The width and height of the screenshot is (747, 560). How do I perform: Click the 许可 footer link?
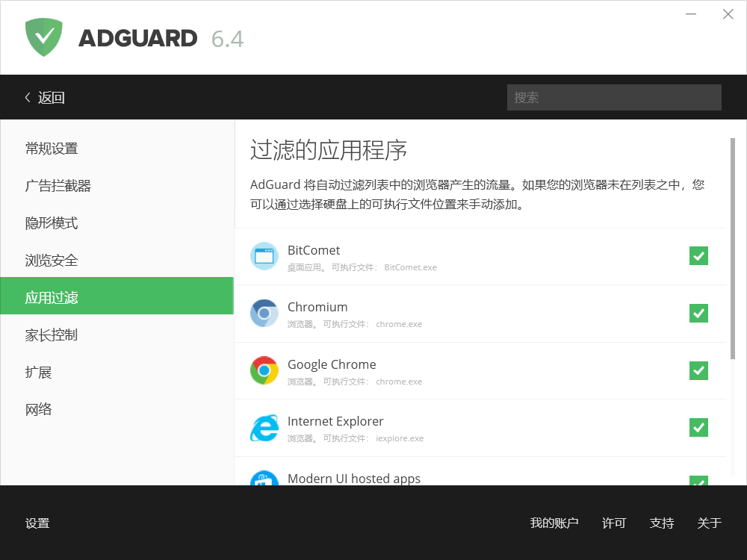613,523
